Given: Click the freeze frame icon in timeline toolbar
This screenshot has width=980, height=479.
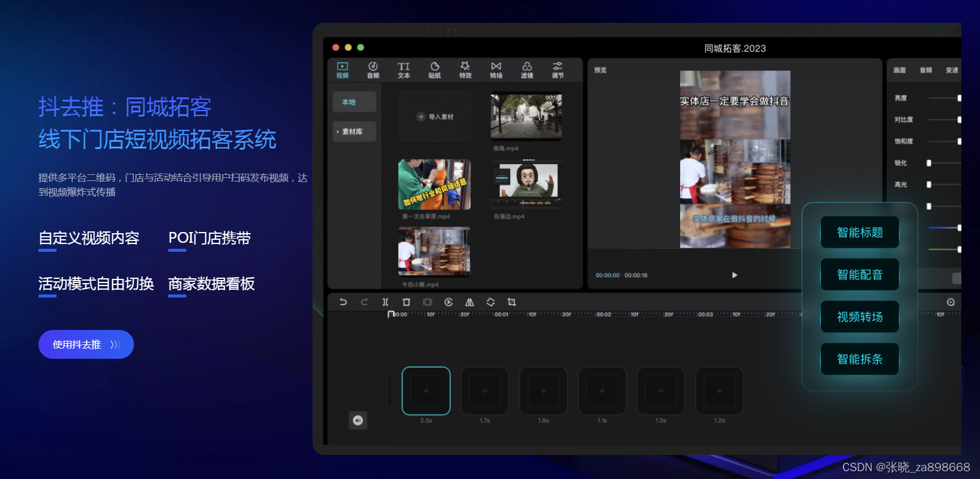Looking at the screenshot, I should click(x=427, y=302).
